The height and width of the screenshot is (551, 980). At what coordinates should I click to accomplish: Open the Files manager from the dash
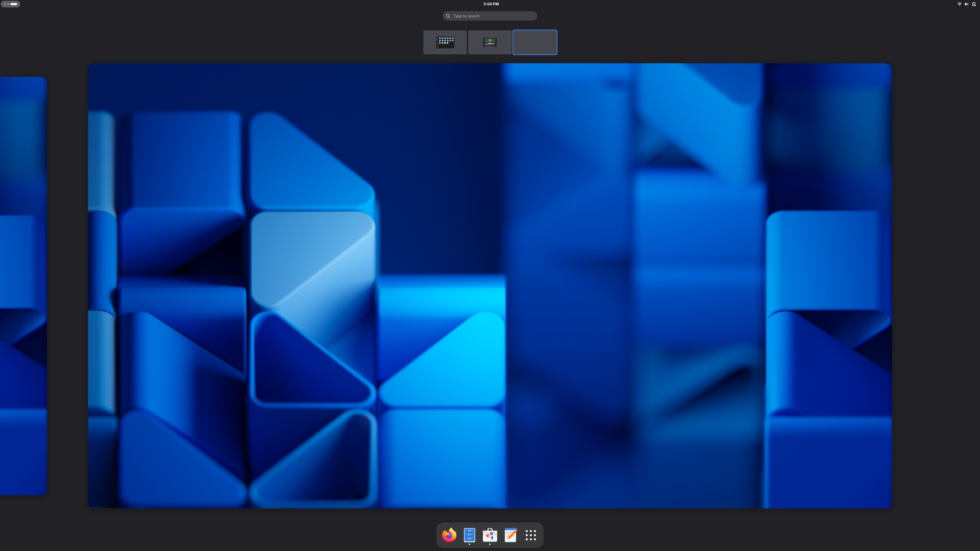[x=470, y=535]
